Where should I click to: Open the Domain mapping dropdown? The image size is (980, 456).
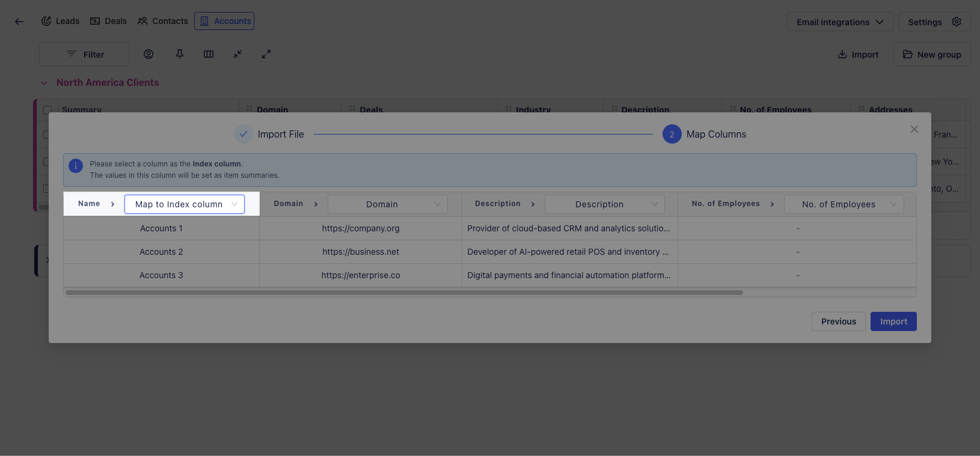click(x=387, y=204)
